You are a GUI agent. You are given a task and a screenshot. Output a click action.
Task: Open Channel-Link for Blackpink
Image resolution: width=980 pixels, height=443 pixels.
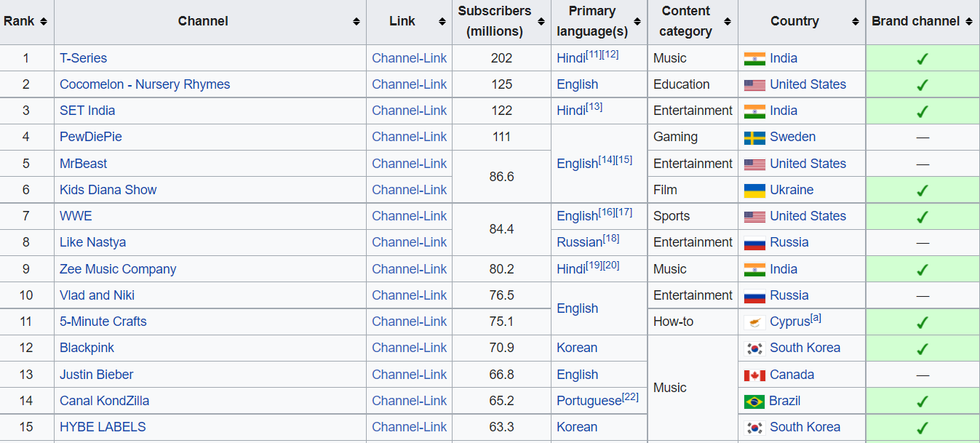pyautogui.click(x=410, y=348)
